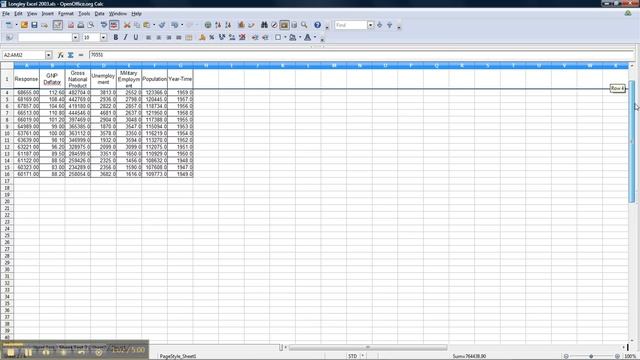Click the Currency number format icon
The image size is (640, 360).
[202, 37]
